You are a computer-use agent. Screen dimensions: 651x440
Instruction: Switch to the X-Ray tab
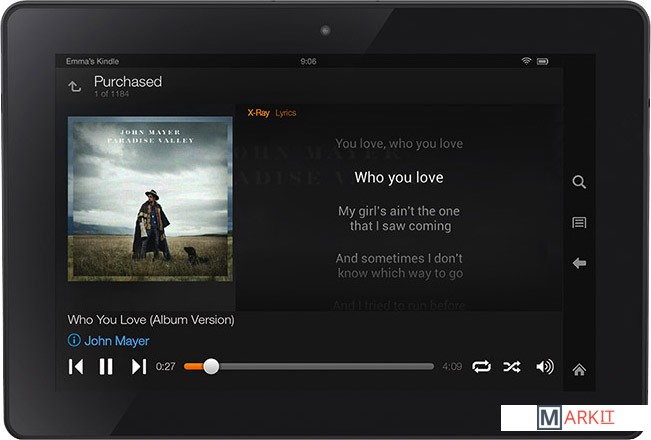coord(258,113)
